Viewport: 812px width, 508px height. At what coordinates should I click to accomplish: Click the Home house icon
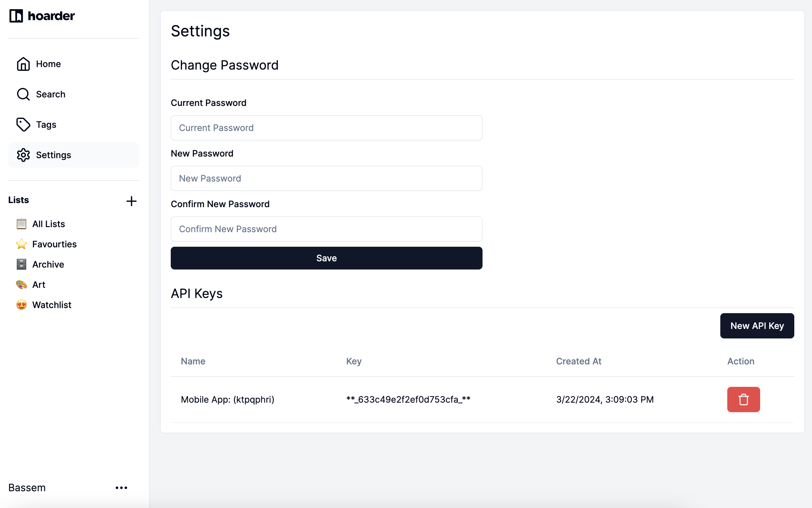(x=23, y=64)
